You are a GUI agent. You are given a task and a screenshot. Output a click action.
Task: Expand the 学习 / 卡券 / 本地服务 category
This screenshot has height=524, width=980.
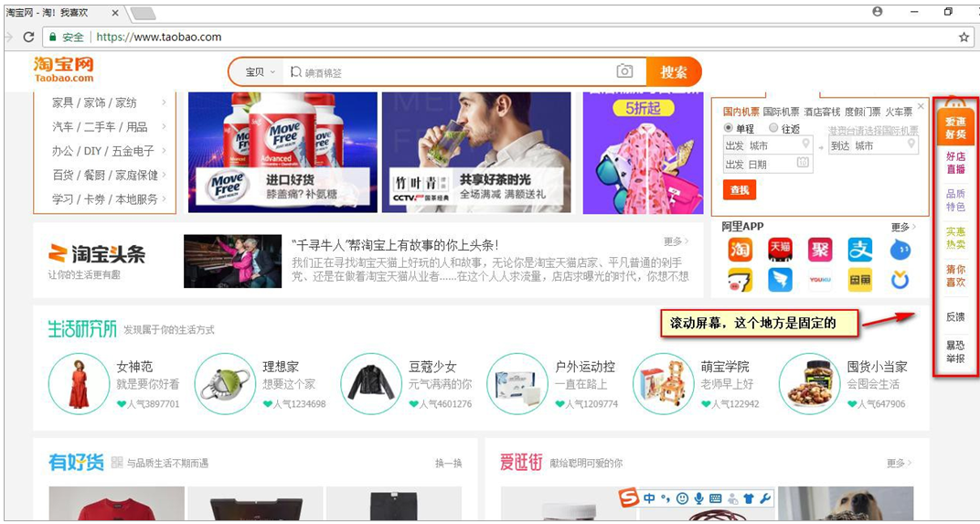pos(108,198)
